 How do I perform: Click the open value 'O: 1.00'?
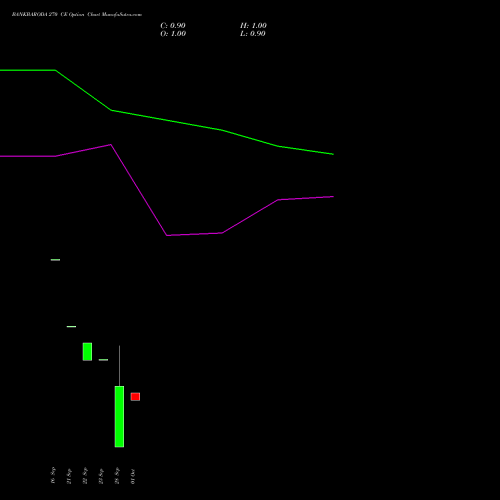click(x=173, y=34)
